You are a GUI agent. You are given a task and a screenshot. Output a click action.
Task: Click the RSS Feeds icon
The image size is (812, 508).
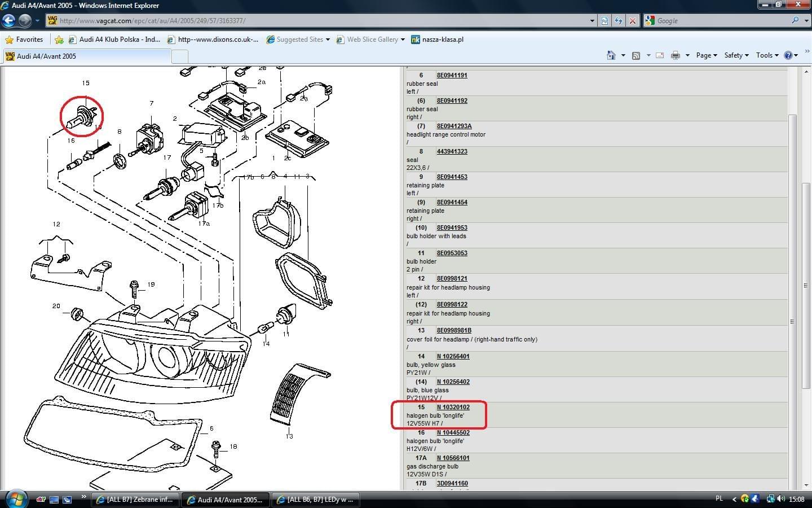(636, 55)
